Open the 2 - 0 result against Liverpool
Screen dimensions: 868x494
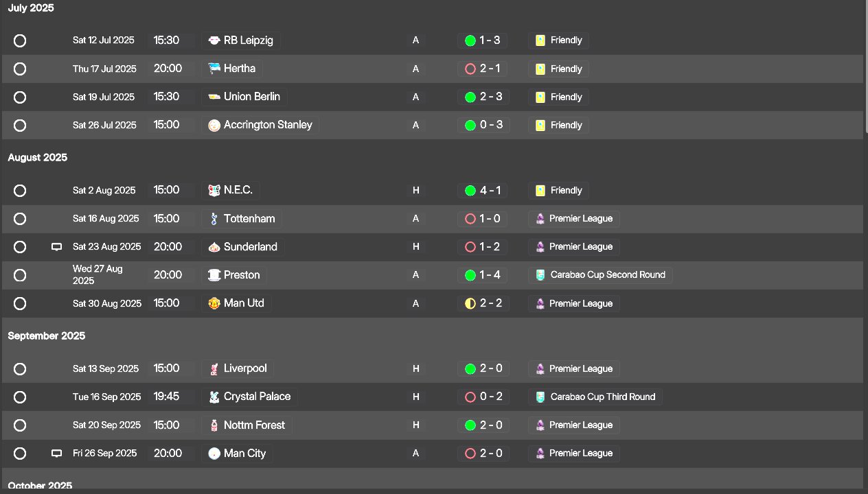coord(491,368)
